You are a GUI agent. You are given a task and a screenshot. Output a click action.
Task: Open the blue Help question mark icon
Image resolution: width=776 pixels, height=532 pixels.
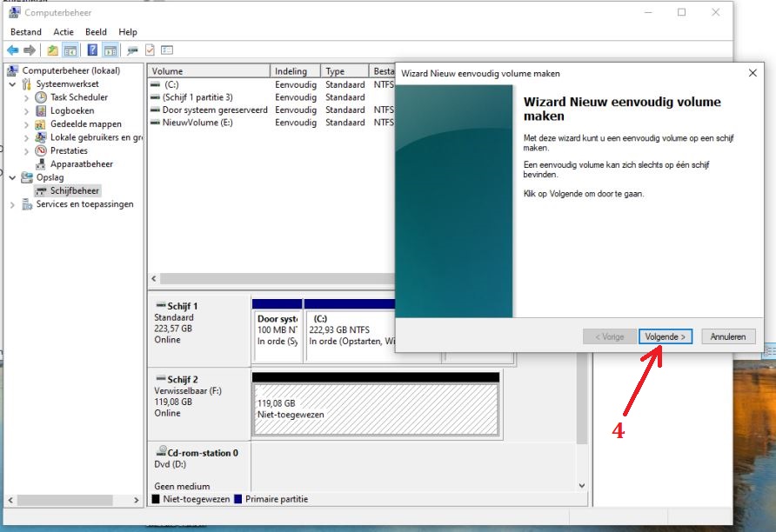(x=92, y=50)
